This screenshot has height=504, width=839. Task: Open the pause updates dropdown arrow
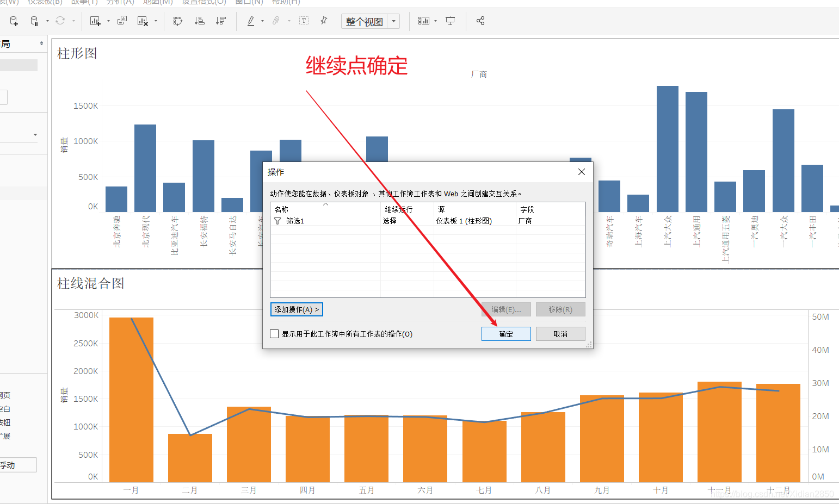pyautogui.click(x=47, y=21)
